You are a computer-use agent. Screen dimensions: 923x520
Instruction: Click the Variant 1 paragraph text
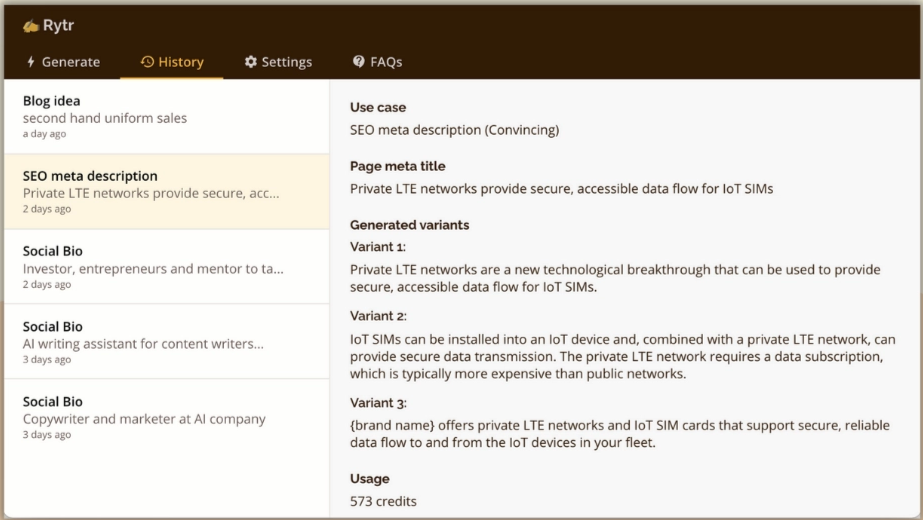[x=615, y=278]
